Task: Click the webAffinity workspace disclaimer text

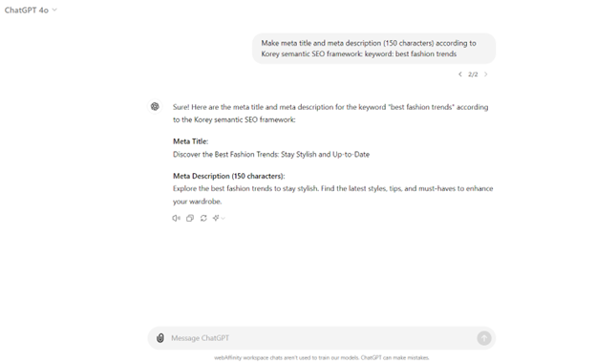Action: click(322, 357)
